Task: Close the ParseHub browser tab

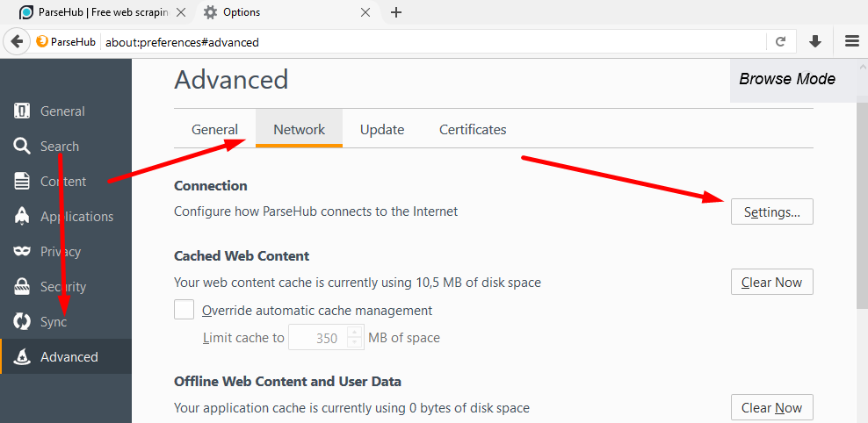Action: pyautogui.click(x=180, y=12)
